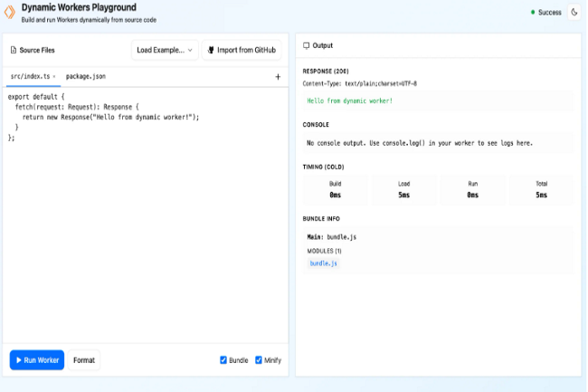The image size is (588, 392).
Task: Select the bundle.js module chip
Action: 323,263
